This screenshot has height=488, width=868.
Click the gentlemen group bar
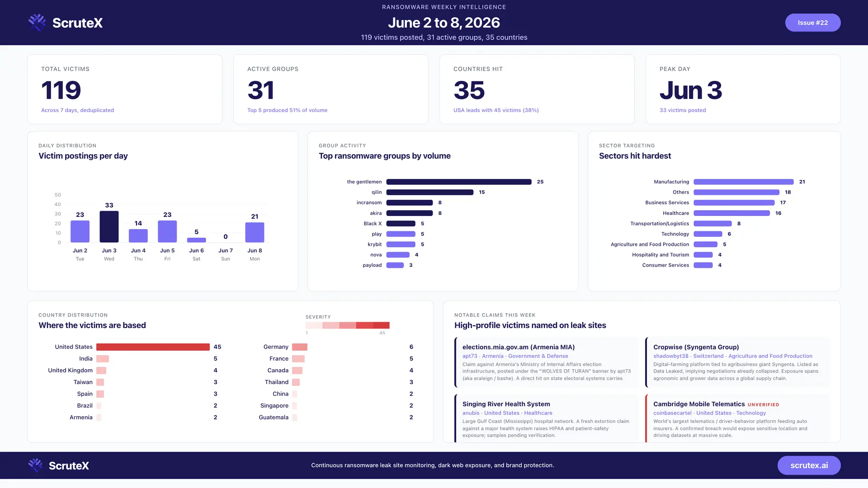[459, 182]
